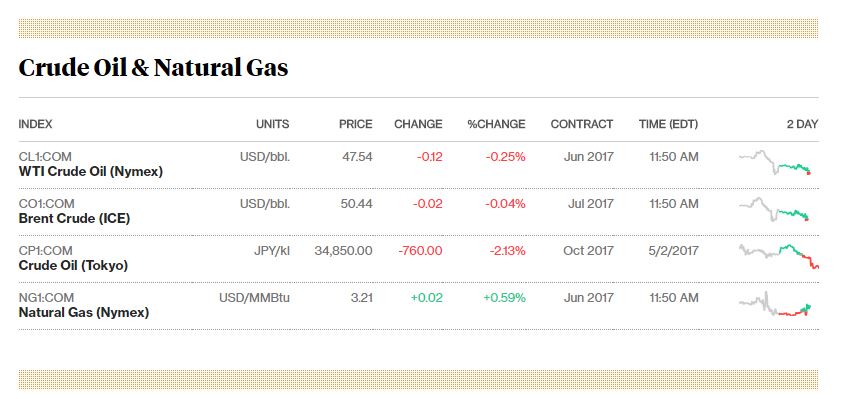Click the CHANGE column header

click(x=418, y=124)
